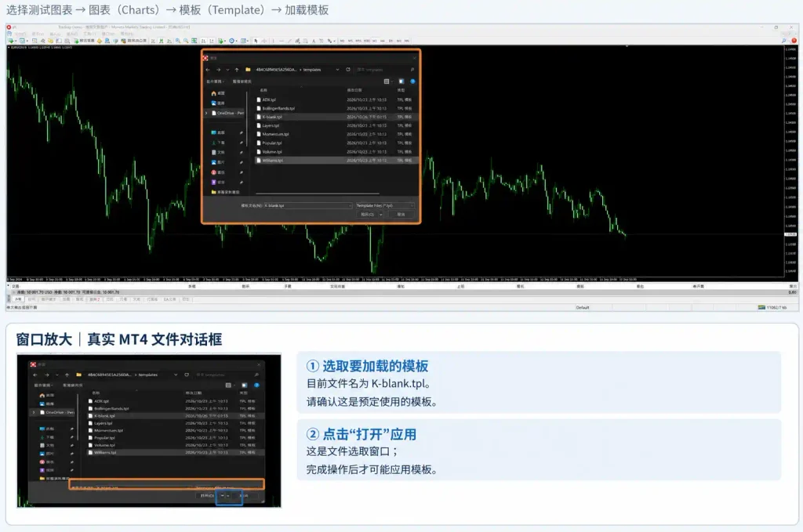Go up one folder in the enlarged dialog
Viewport: 803px width, 532px height.
(x=67, y=375)
